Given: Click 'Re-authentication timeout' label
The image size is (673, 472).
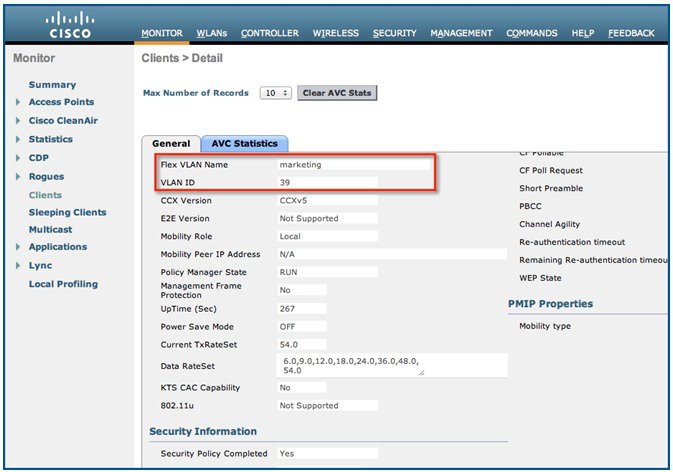Looking at the screenshot, I should click(x=572, y=242).
